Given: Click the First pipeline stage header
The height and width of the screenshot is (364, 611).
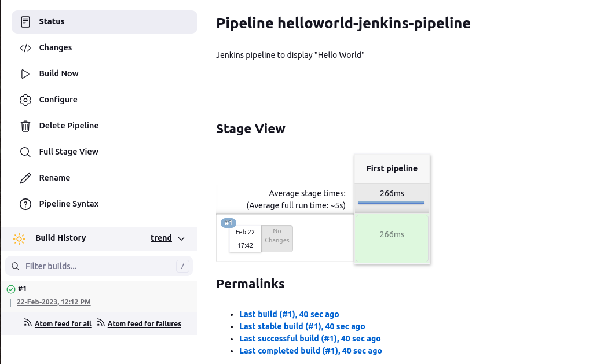Looking at the screenshot, I should tap(392, 168).
